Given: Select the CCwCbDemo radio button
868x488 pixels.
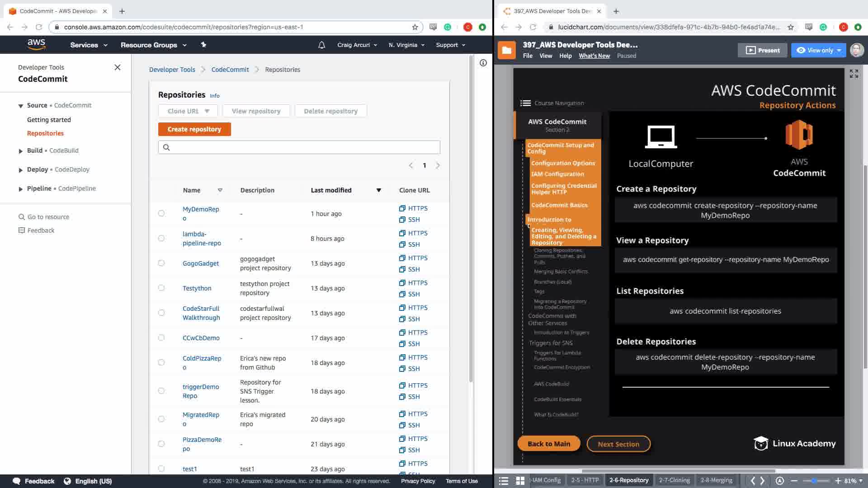Looking at the screenshot, I should coord(161,338).
